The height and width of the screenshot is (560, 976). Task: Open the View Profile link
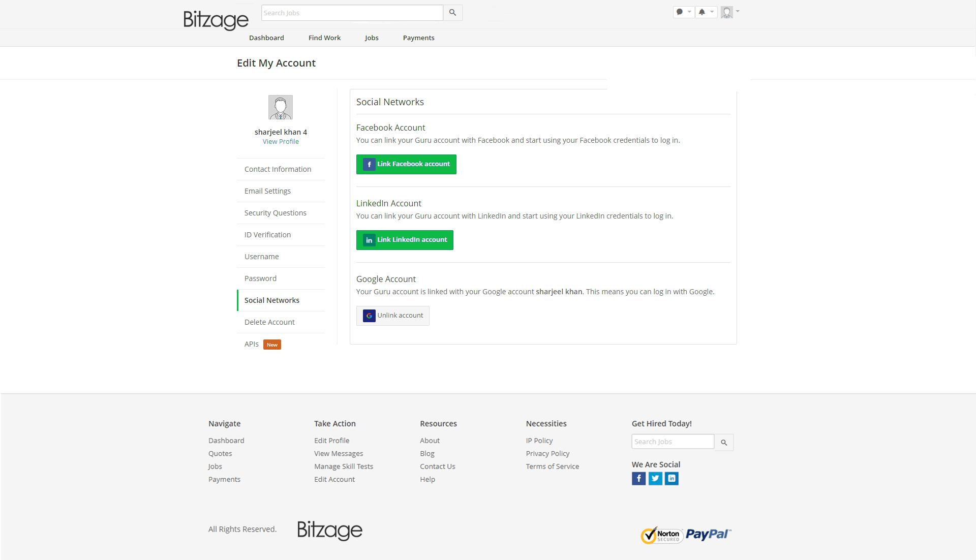click(x=281, y=142)
